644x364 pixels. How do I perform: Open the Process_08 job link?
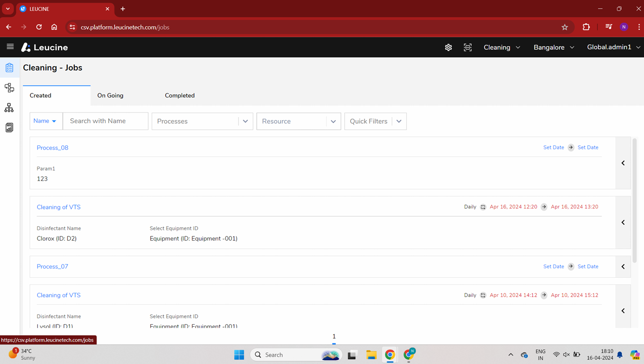point(53,148)
